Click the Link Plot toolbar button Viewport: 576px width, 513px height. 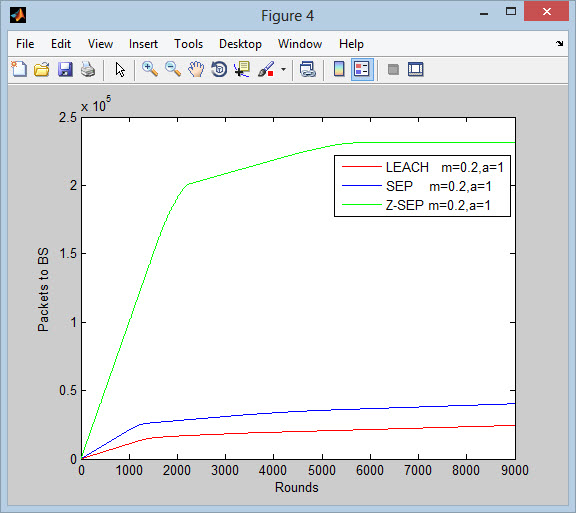click(307, 69)
